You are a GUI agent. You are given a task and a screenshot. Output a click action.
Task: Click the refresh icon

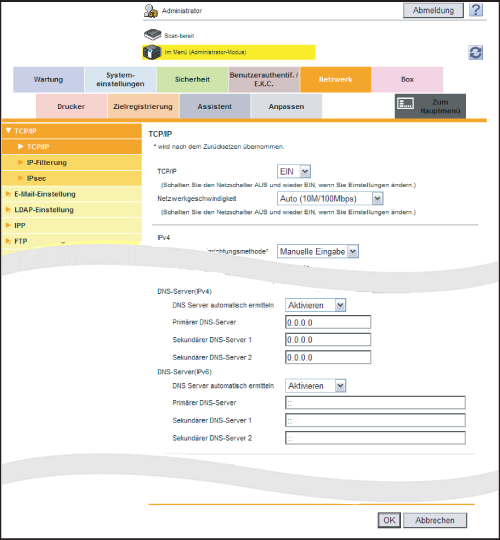pos(475,53)
